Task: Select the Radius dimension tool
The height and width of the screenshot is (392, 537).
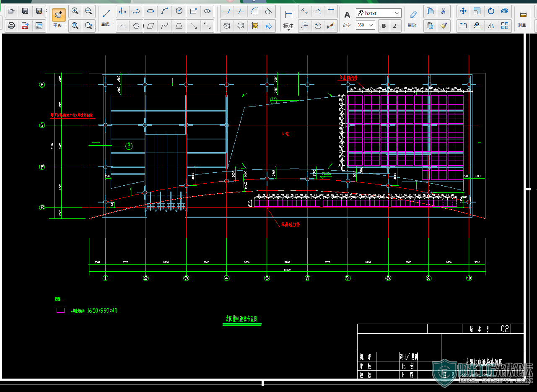Action: pos(318,26)
